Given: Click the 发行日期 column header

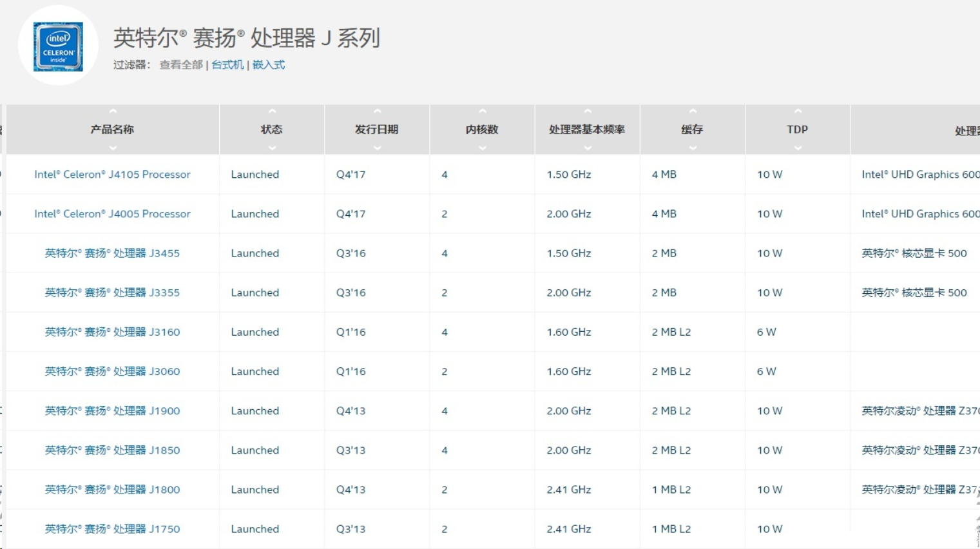Looking at the screenshot, I should click(377, 130).
